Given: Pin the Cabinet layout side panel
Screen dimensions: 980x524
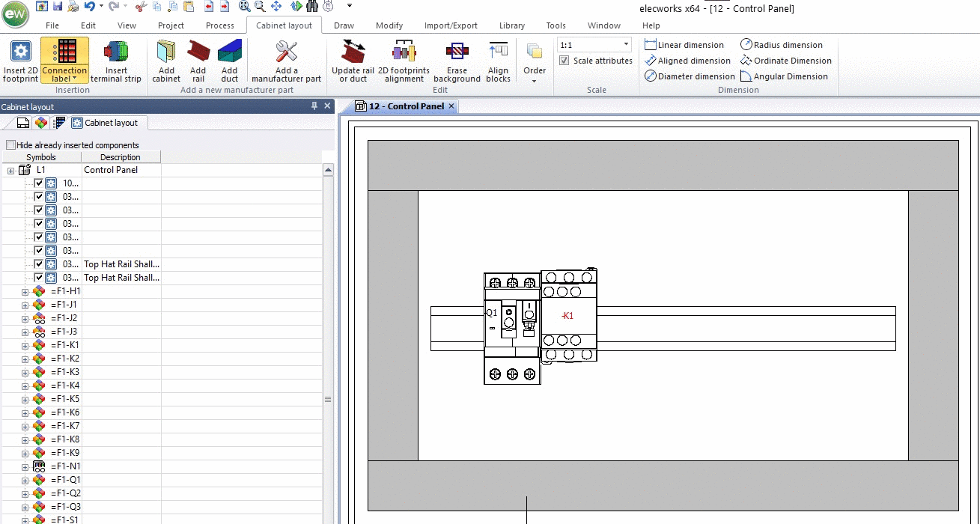Looking at the screenshot, I should coord(314,106).
